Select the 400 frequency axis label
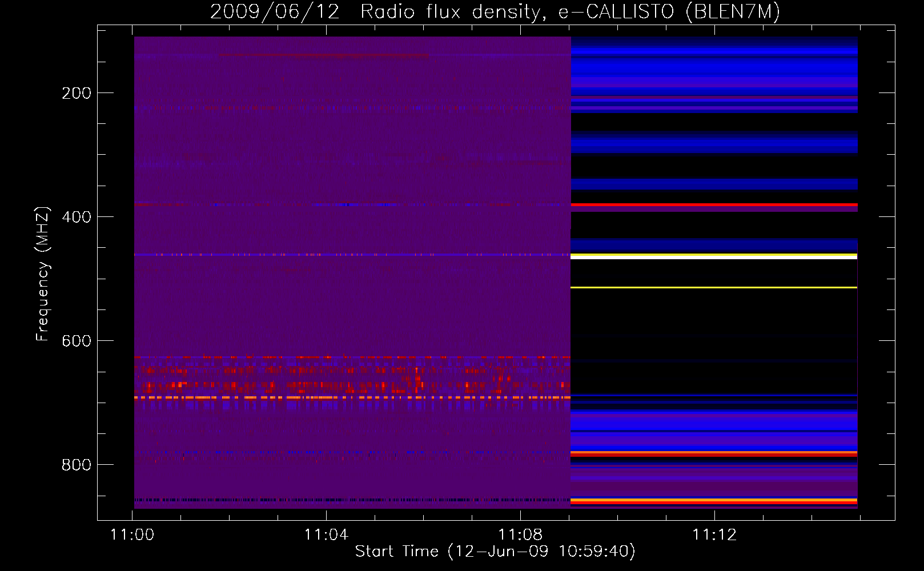This screenshot has width=924, height=571. [76, 217]
